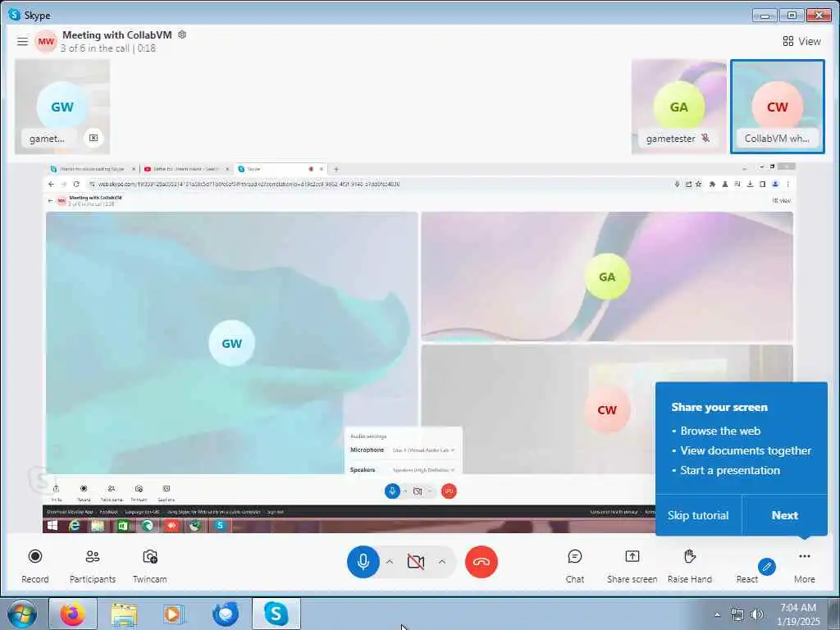End the call with red hang-up button

pos(481,561)
